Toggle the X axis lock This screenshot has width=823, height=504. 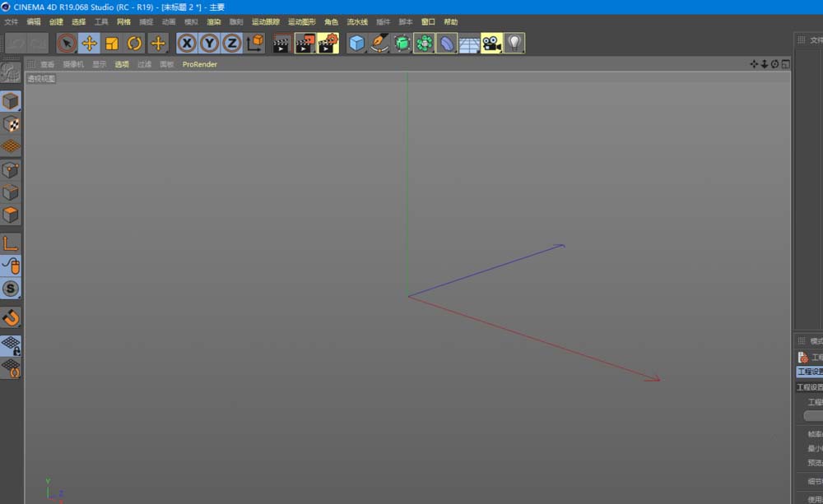(x=187, y=44)
